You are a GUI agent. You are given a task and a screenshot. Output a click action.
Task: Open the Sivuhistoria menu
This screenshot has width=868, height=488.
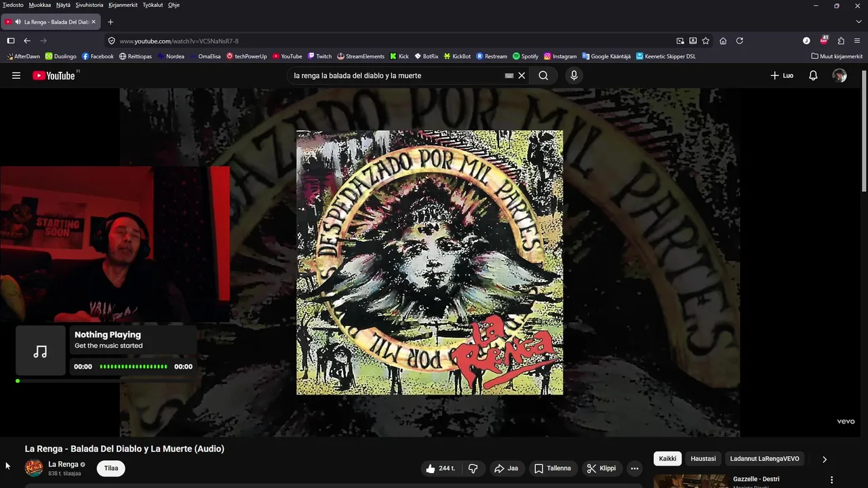point(90,5)
